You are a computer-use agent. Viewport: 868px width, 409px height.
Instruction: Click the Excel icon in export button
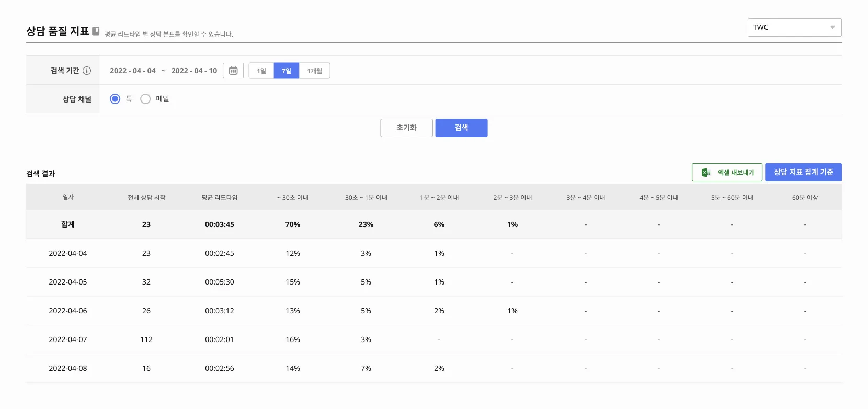(x=705, y=173)
